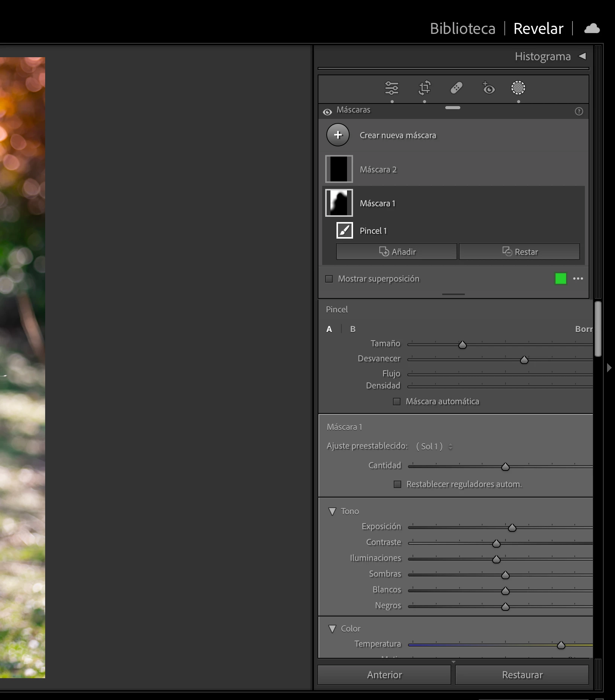Click the Anterior button
Screen dimensions: 615x700
(384, 675)
